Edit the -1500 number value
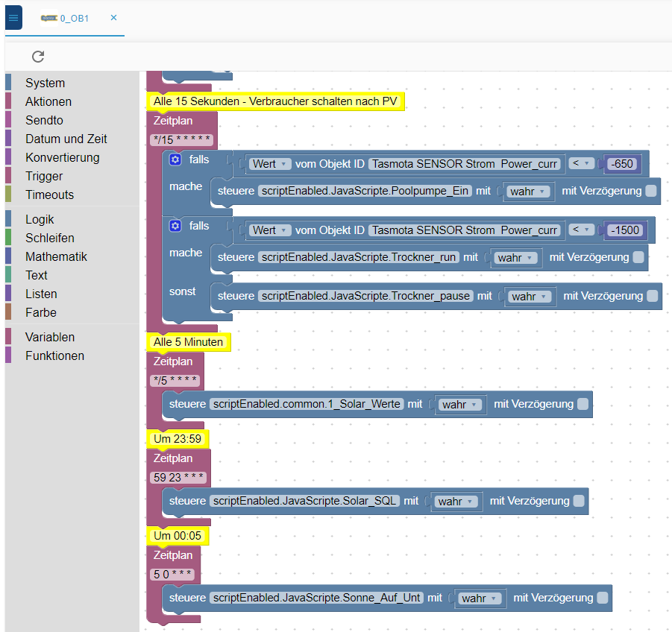Screen dimensions: 672x632 pyautogui.click(x=625, y=230)
